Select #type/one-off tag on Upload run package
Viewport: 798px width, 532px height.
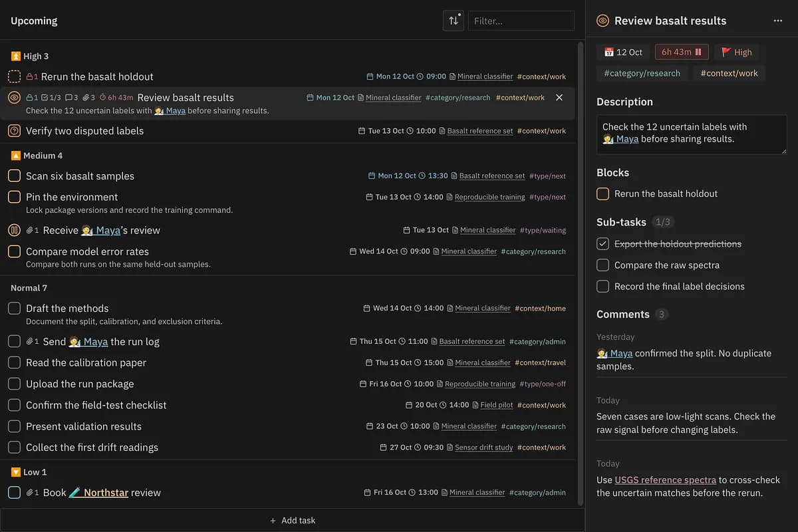pos(543,384)
